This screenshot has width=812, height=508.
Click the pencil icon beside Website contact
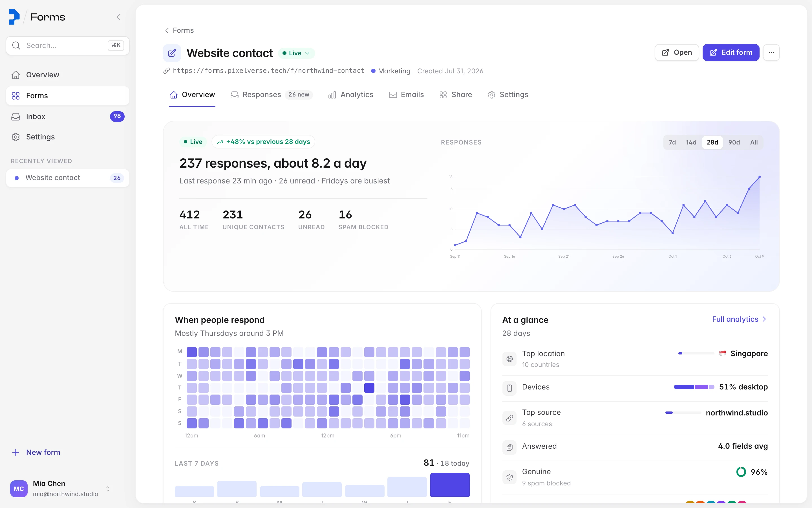(172, 53)
